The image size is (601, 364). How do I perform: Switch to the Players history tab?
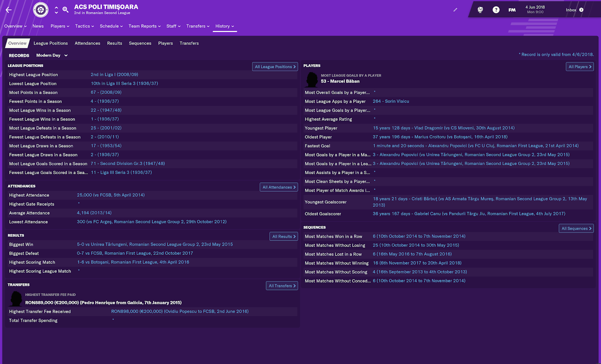166,43
